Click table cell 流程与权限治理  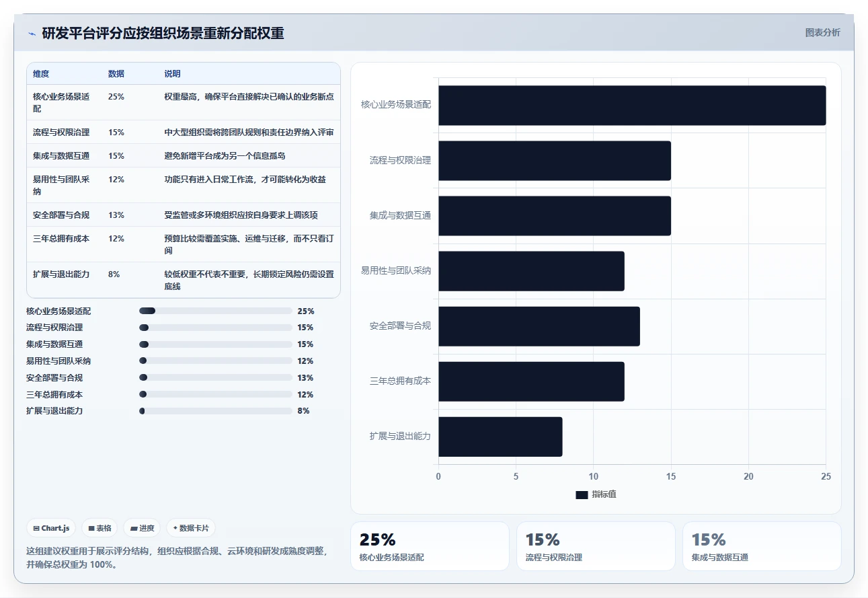(61, 133)
